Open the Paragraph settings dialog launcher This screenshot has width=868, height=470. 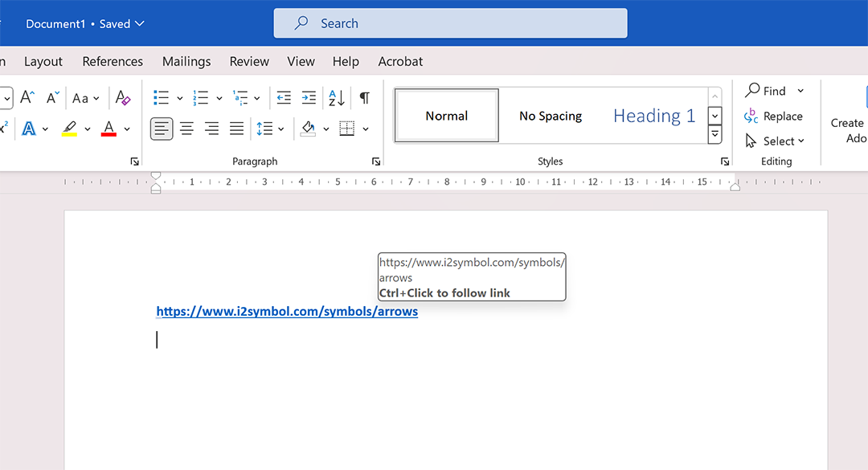[x=376, y=161]
